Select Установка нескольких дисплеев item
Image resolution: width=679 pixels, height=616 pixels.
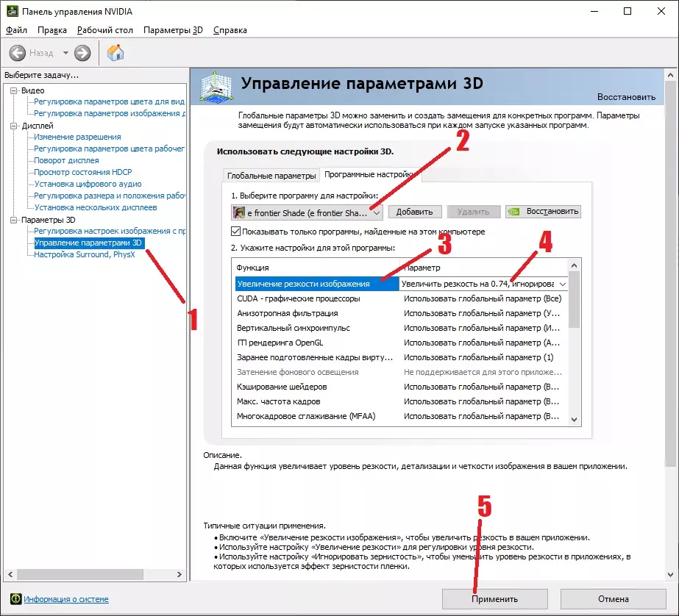click(96, 207)
